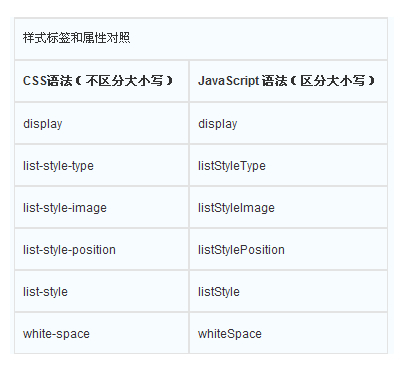Image resolution: width=400 pixels, height=367 pixels.
Task: Select the list-style cell
Action: click(102, 292)
